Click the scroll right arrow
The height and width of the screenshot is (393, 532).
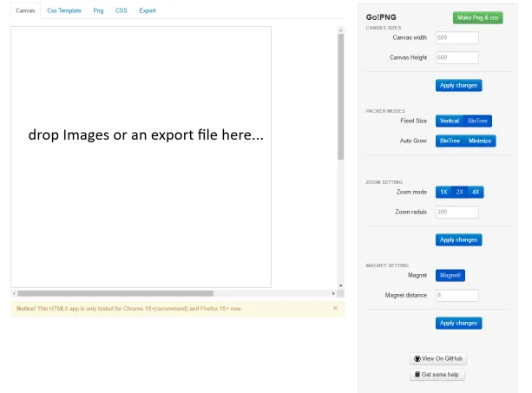click(x=333, y=293)
